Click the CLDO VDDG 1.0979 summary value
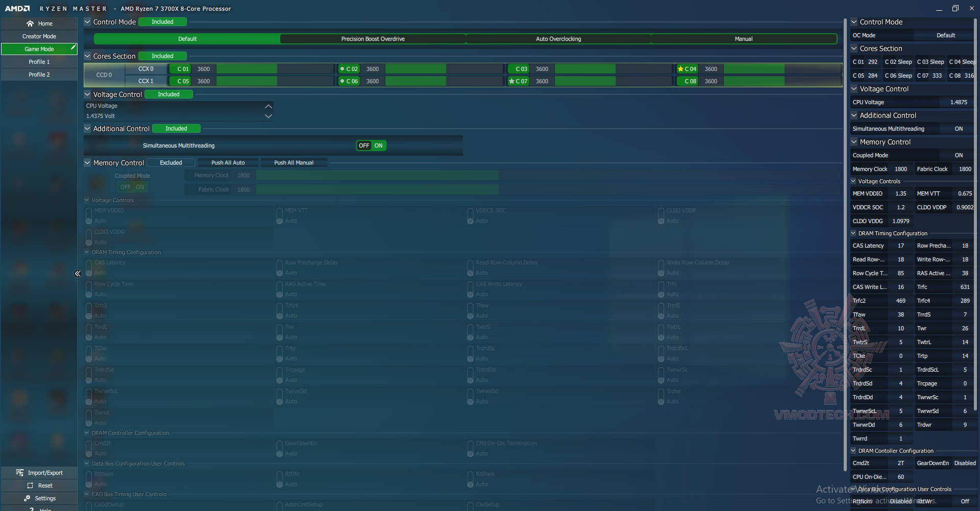This screenshot has width=980, height=511. (900, 221)
